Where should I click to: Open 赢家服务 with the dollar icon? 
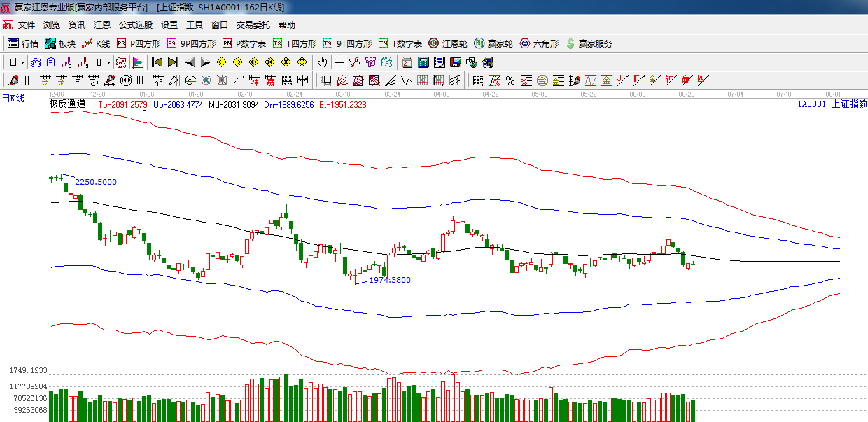click(589, 43)
